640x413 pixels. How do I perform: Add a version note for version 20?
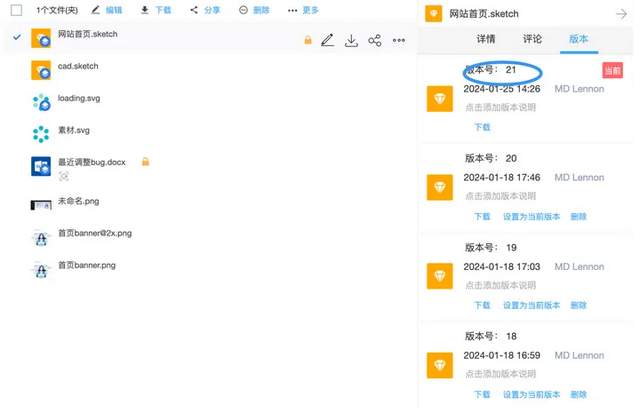click(500, 196)
